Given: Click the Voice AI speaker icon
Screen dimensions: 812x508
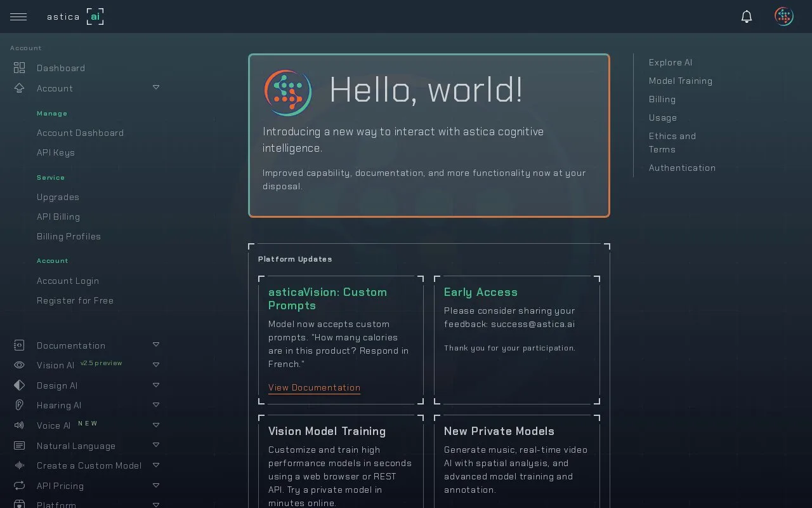Looking at the screenshot, I should point(19,425).
